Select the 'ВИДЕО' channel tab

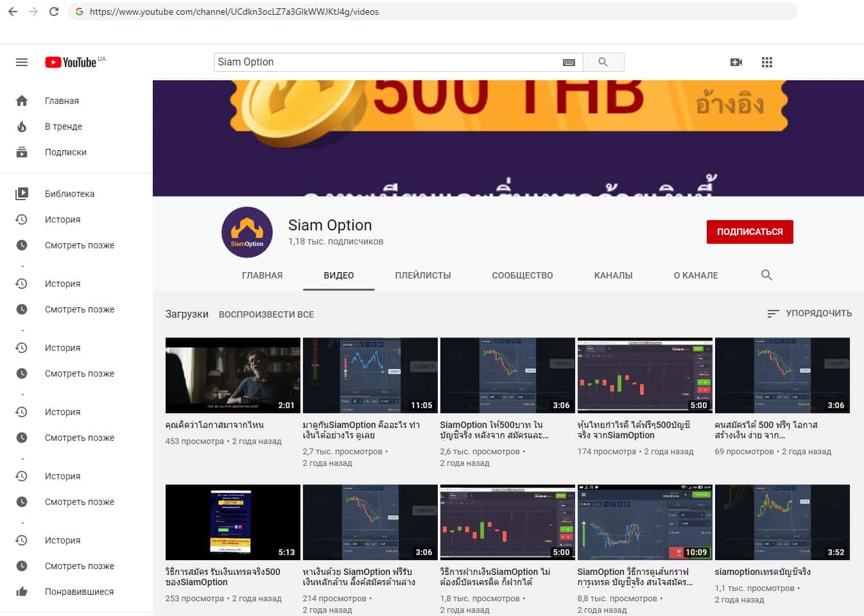339,275
